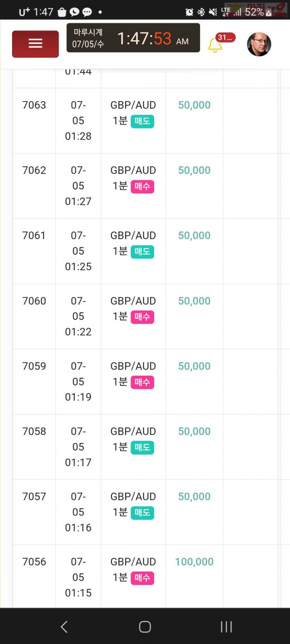This screenshot has width=290, height=644.
Task: Select the 매도 tag in row 7063
Action: [x=142, y=121]
